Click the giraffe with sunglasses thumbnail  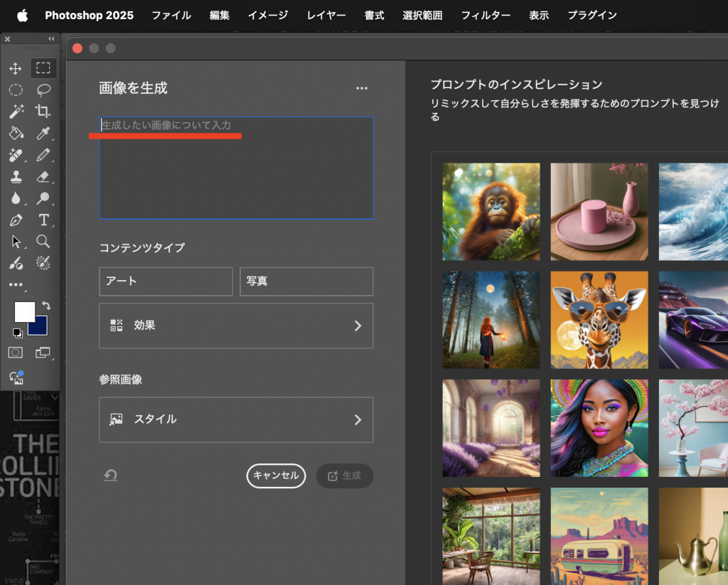(x=599, y=320)
